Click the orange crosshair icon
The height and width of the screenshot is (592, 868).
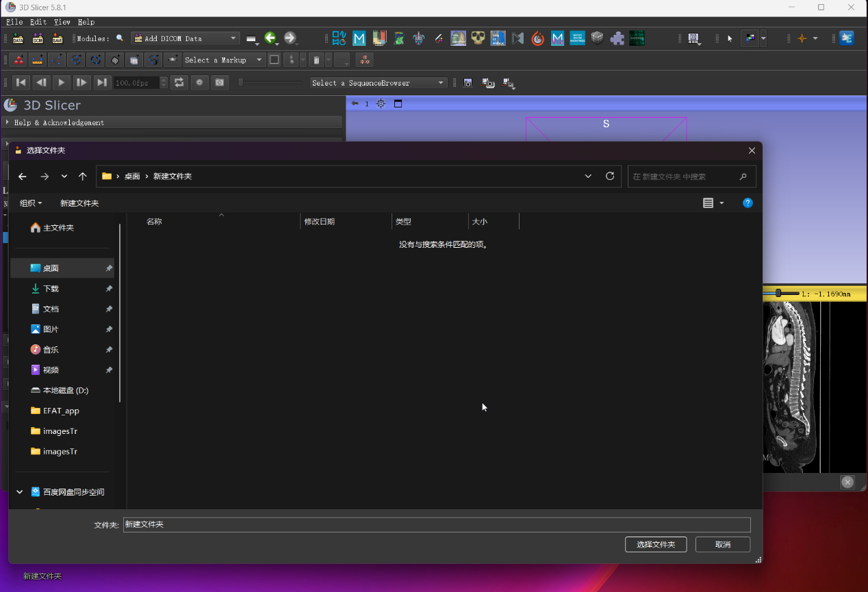802,38
